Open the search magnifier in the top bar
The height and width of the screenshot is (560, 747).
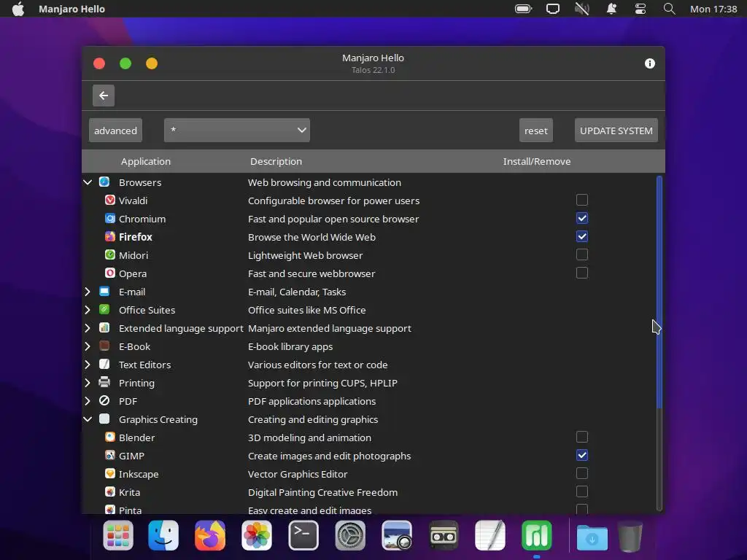670,9
